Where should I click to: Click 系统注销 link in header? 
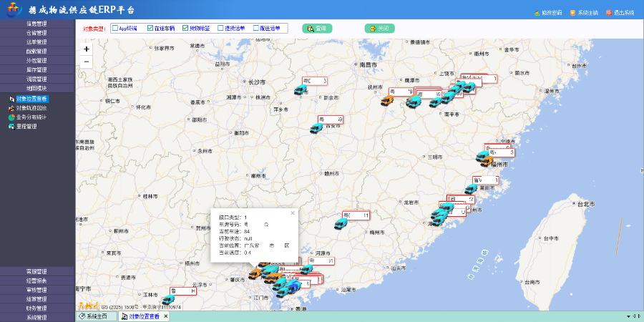click(587, 13)
